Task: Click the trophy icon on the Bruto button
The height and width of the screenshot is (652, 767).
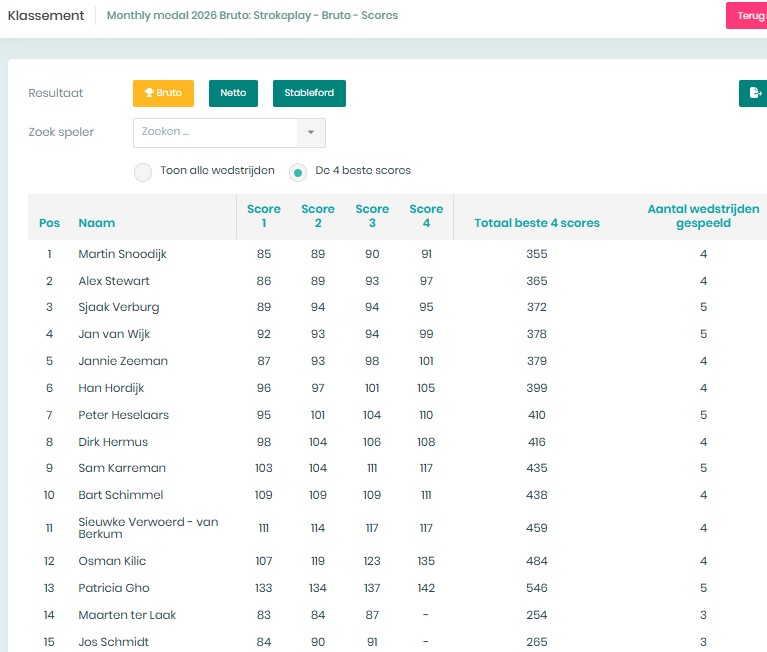Action: click(149, 92)
